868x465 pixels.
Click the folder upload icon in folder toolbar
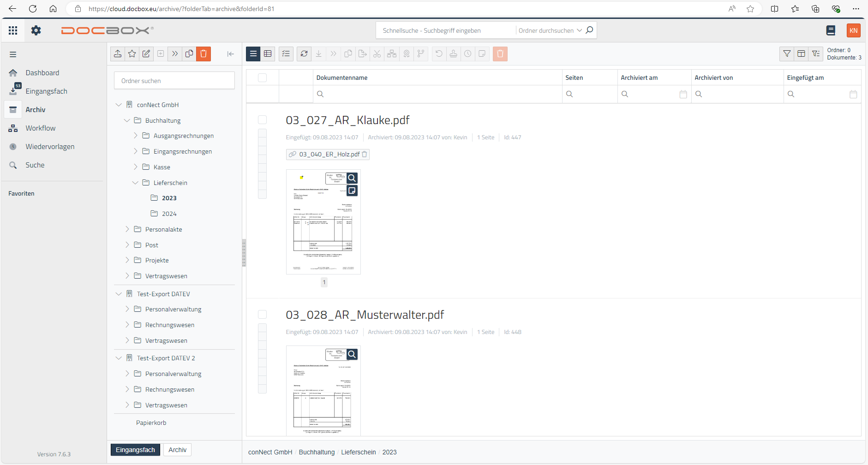click(118, 54)
